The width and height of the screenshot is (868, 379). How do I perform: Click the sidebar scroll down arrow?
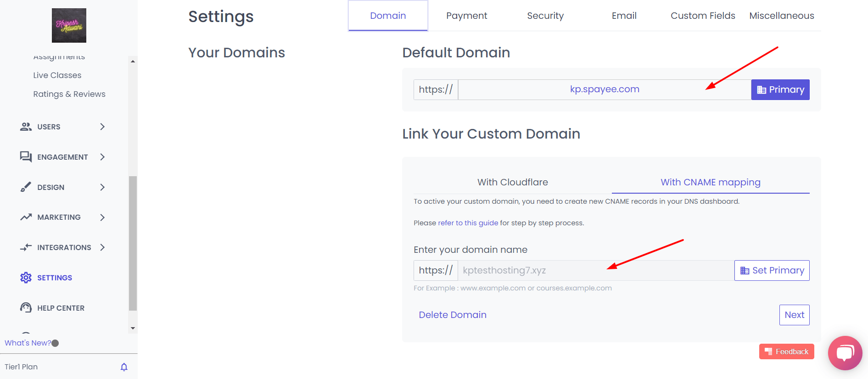pos(133,328)
